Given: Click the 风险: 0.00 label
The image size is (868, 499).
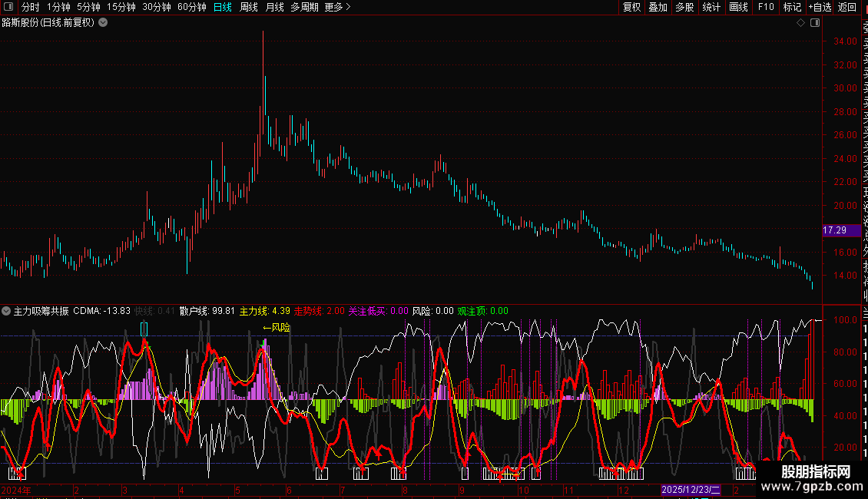Looking at the screenshot, I should [433, 311].
